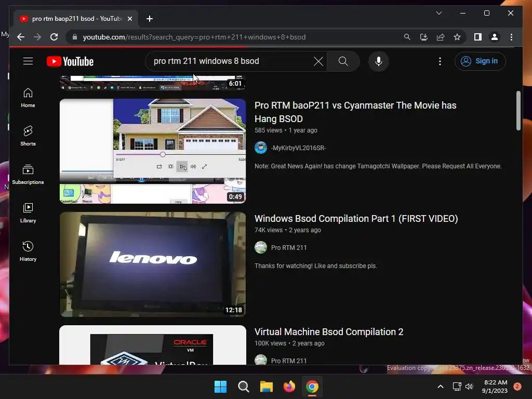Open Pro RTM baoP211 vs Cyanmaster video title
This screenshot has height=399, width=532.
pos(355,112)
